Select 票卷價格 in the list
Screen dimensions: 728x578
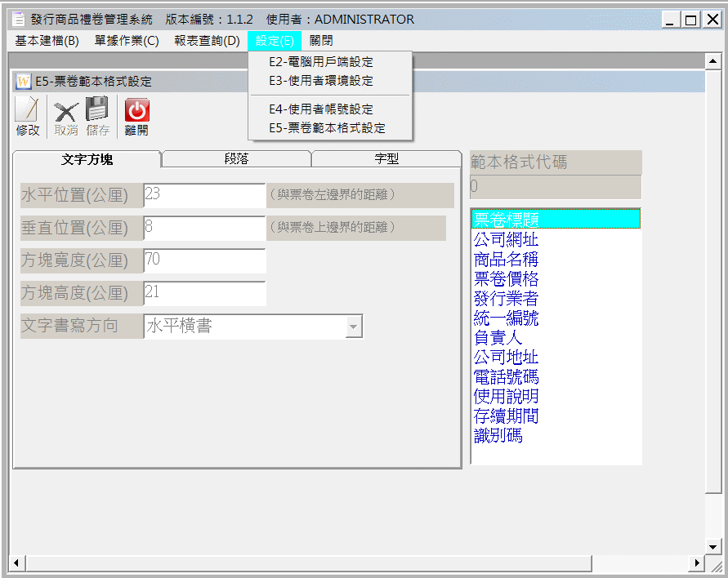point(556,278)
